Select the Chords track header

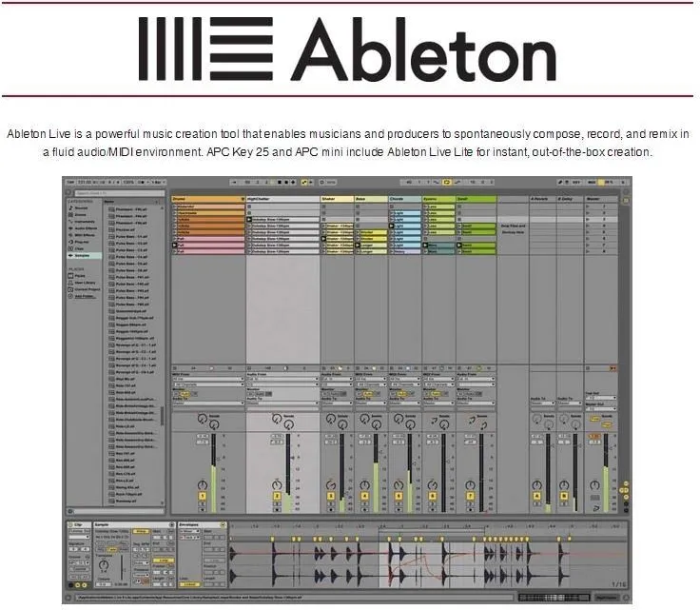tap(405, 199)
